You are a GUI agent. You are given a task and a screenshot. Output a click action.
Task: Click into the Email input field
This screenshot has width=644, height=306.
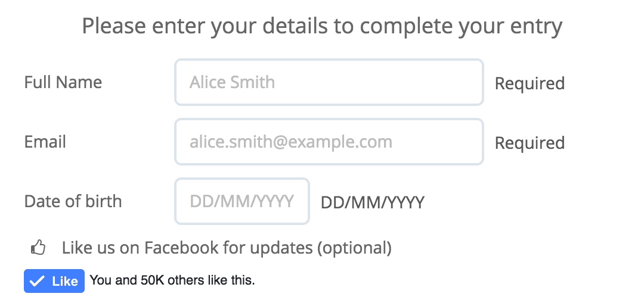tap(329, 142)
